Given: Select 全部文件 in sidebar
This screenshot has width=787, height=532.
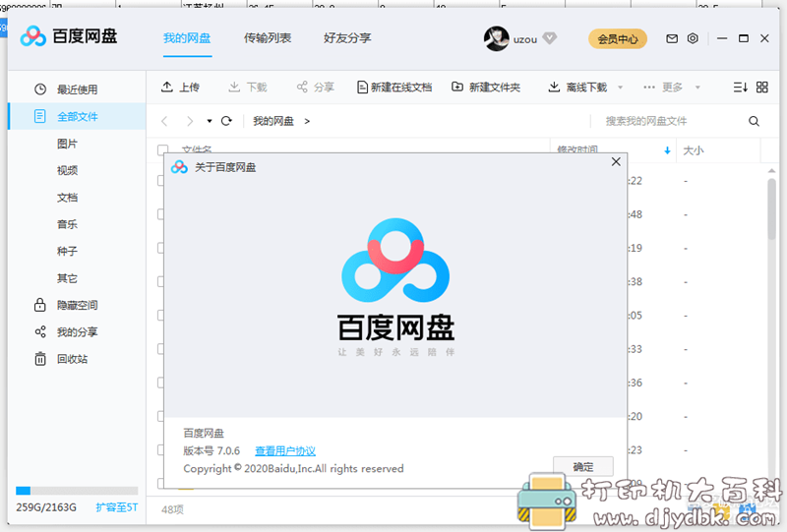Looking at the screenshot, I should (x=77, y=116).
